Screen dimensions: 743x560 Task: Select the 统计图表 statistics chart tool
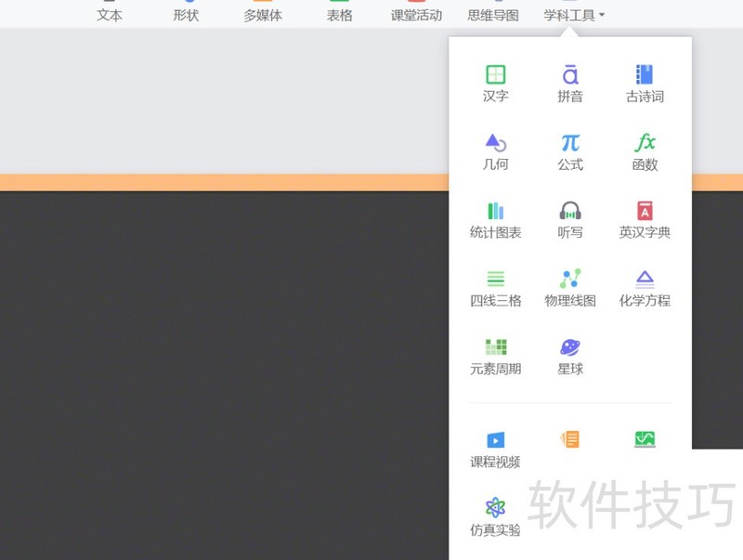coord(496,219)
